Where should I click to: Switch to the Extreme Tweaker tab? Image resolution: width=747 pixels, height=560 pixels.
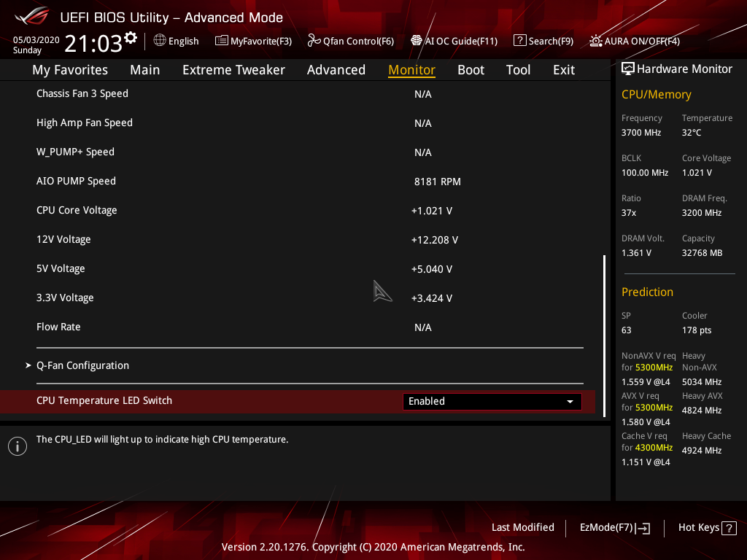coord(233,70)
